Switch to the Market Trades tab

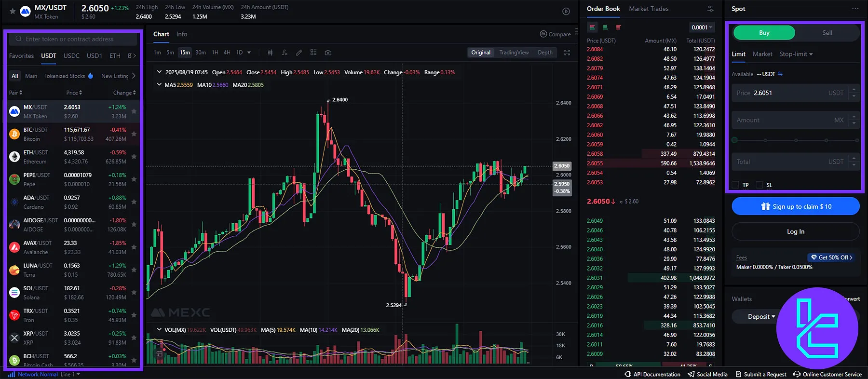click(x=649, y=9)
